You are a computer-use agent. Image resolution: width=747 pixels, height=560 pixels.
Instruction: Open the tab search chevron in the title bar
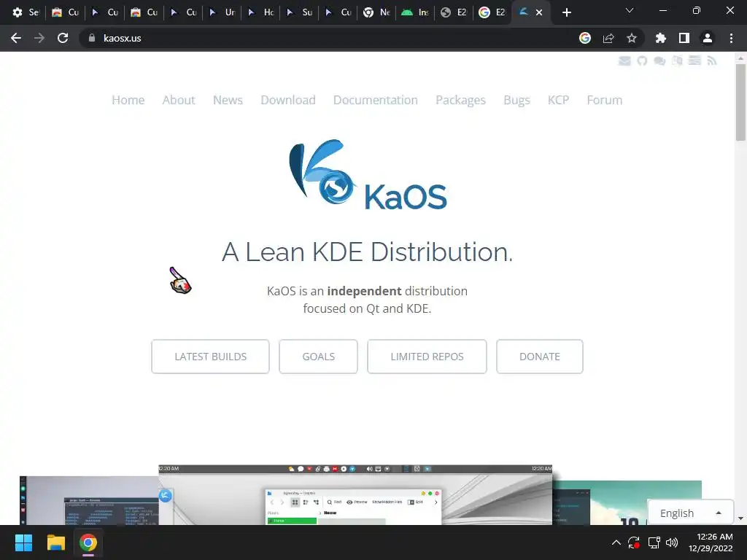pyautogui.click(x=630, y=10)
